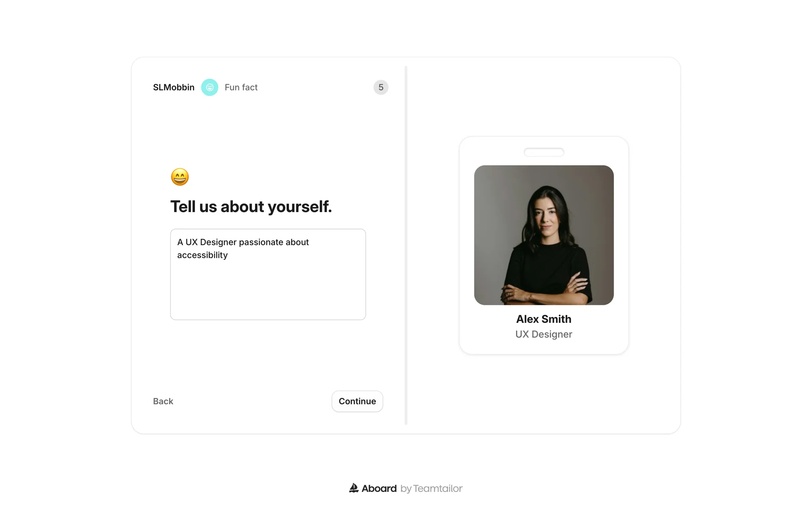812x508 pixels.
Task: Open the by Teamtailor link
Action: [431, 489]
